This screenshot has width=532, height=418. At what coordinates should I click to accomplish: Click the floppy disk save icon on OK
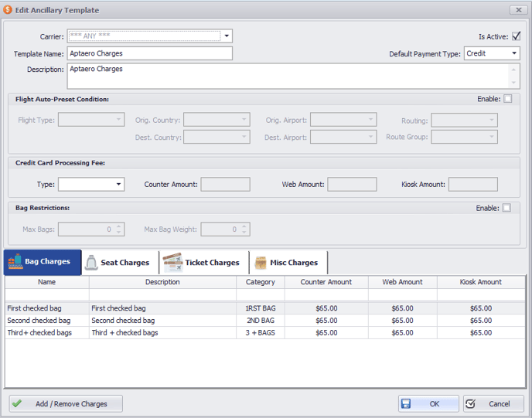point(406,403)
